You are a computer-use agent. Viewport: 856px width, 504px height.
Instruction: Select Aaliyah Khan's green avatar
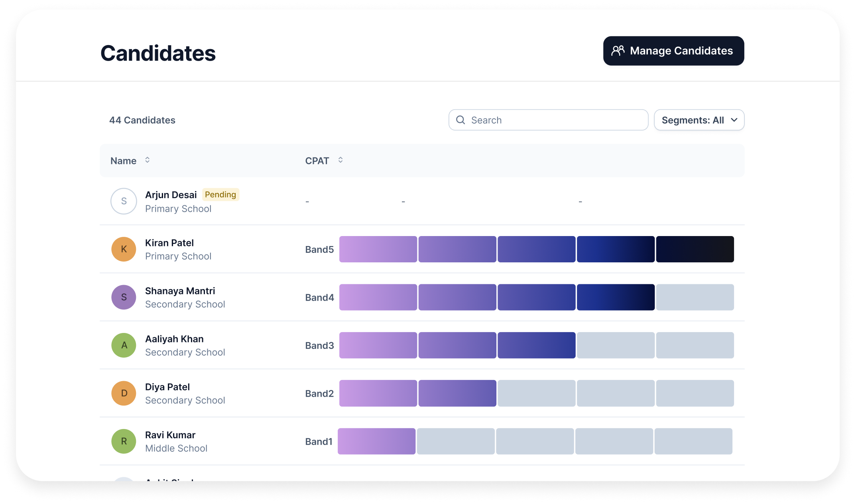click(x=124, y=345)
